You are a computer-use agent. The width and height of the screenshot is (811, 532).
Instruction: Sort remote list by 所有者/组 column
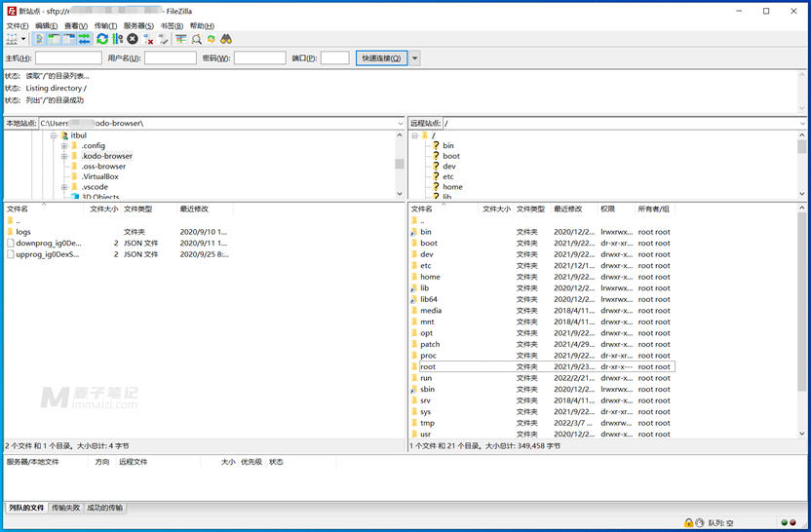point(655,209)
